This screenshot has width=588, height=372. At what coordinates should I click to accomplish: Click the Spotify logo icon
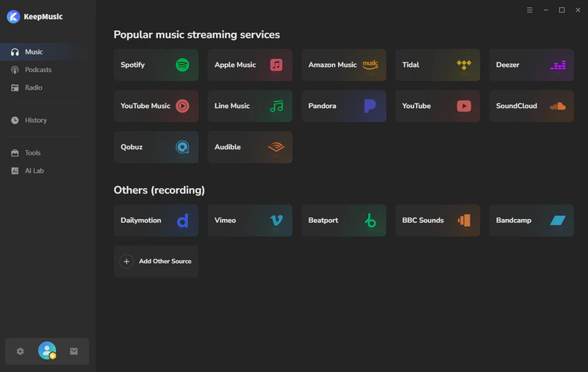(x=182, y=65)
